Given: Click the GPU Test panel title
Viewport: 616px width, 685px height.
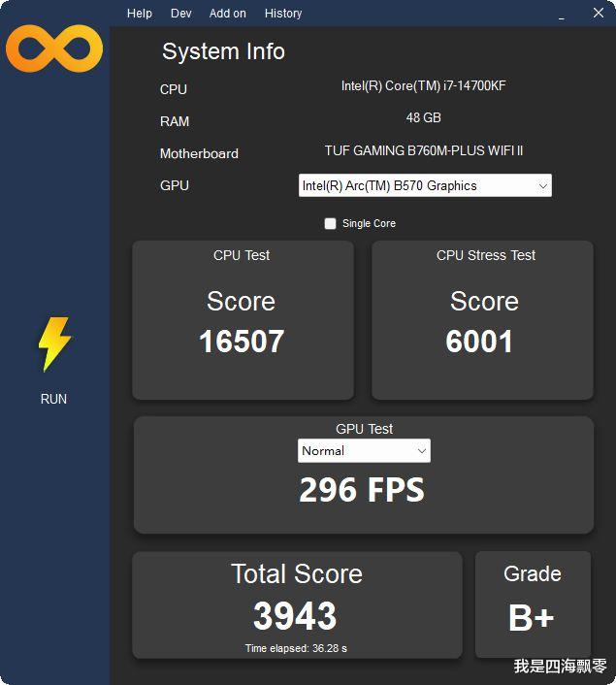Looking at the screenshot, I should (x=365, y=429).
